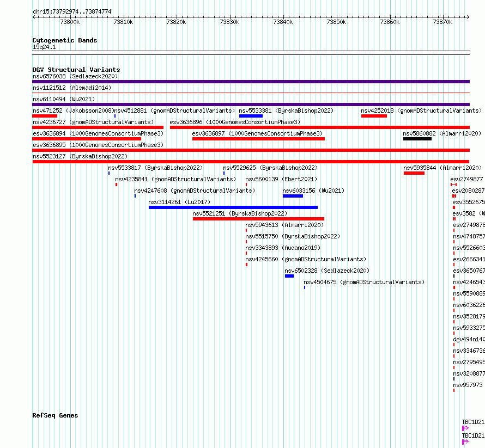The height and width of the screenshot is (448, 485).
Task: Open nsv4512881 (gnomADStructuralVariants) label
Action: click(174, 111)
